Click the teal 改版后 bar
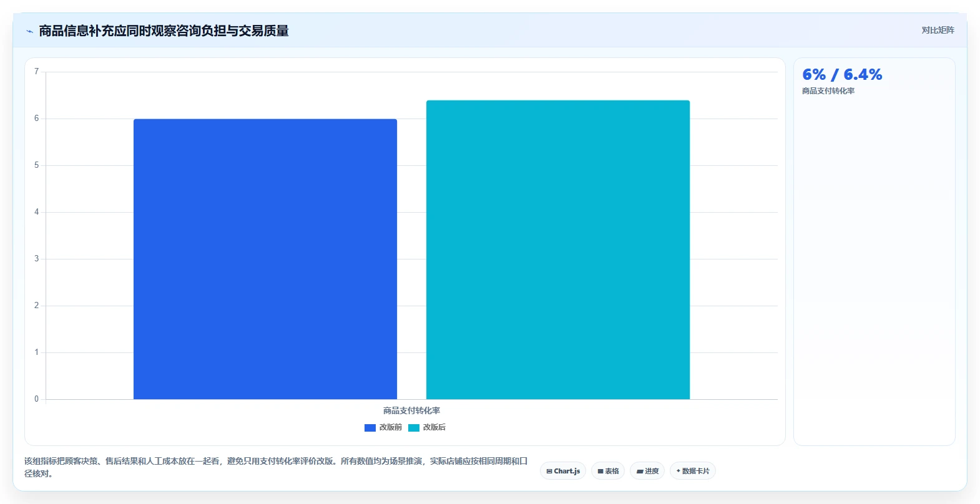 [558, 250]
